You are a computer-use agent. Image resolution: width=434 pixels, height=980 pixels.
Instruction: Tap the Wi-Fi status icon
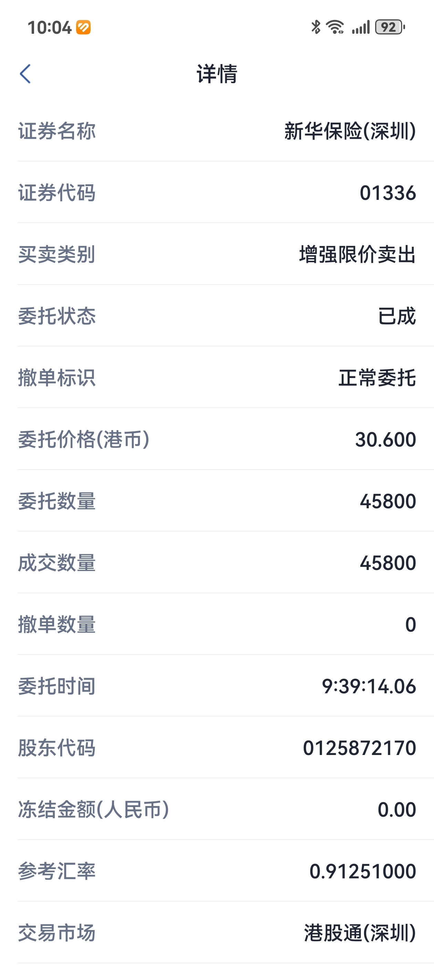[335, 27]
